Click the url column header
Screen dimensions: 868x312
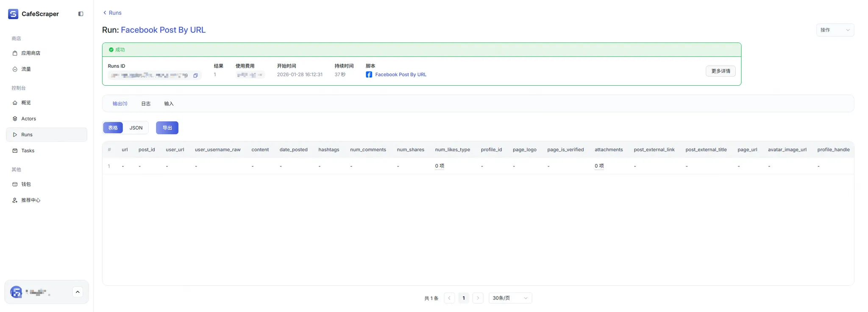125,150
